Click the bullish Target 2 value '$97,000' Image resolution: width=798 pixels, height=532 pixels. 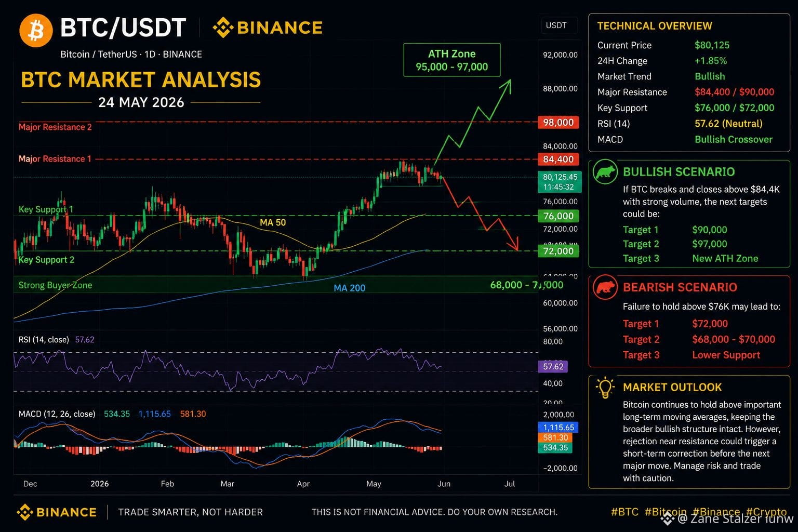710,244
